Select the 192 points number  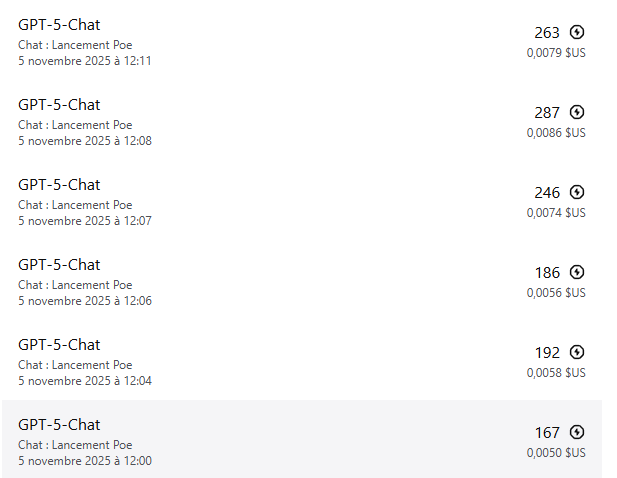[x=548, y=352]
